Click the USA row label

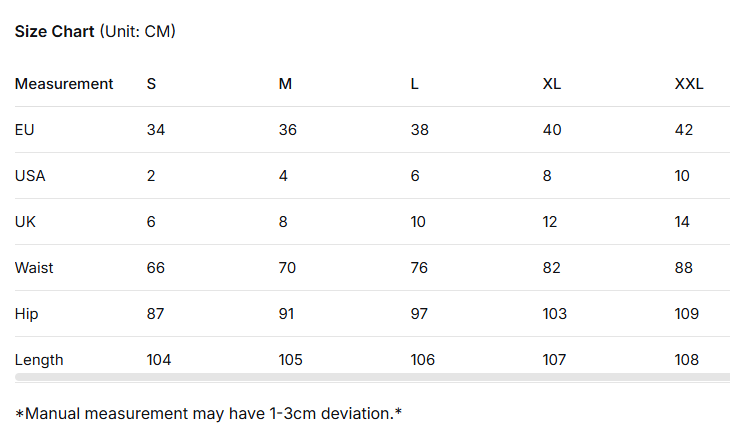[30, 176]
